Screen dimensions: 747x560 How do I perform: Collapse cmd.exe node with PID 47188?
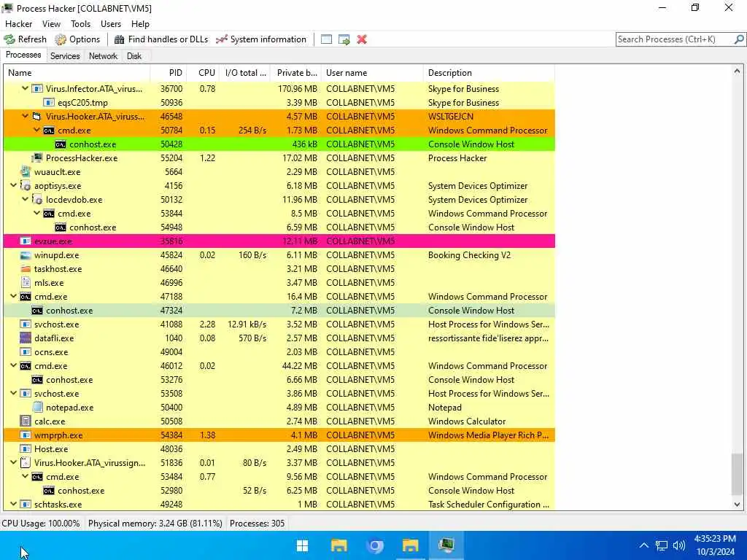tap(13, 296)
